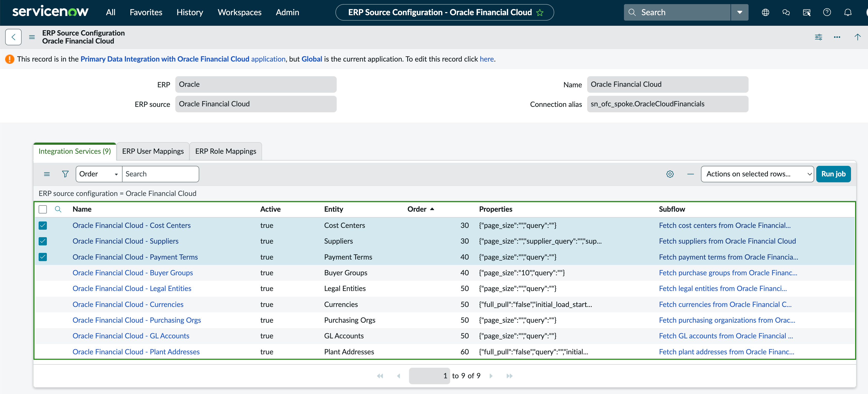Open the form context menu hamburger icon
868x394 pixels.
32,37
